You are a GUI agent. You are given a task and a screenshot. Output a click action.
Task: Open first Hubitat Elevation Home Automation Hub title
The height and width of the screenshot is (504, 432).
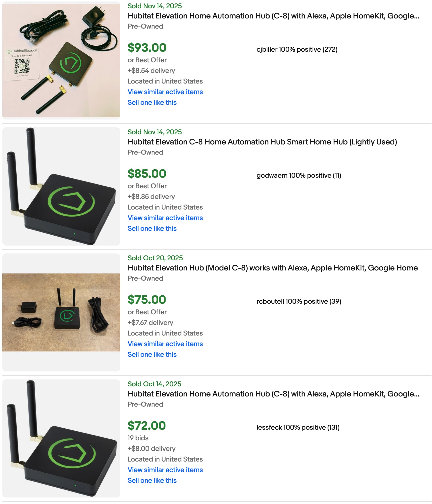pos(274,16)
